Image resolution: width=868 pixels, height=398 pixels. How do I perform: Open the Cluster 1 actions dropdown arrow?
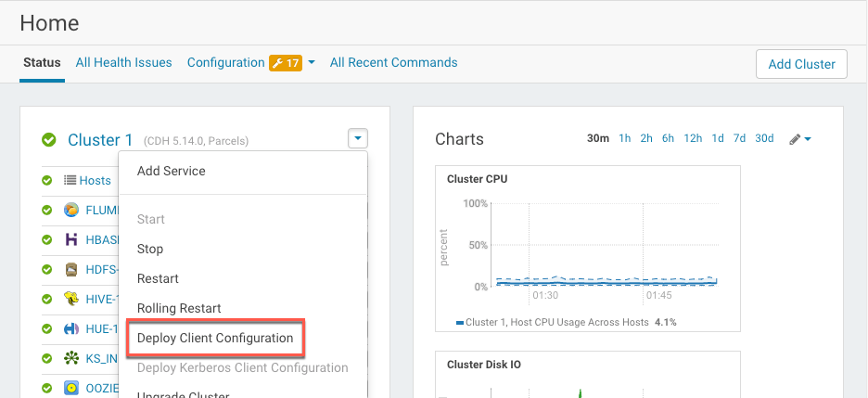pyautogui.click(x=358, y=139)
